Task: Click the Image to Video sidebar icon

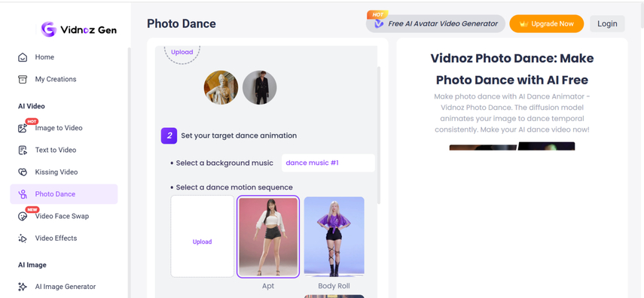Action: pyautogui.click(x=23, y=128)
